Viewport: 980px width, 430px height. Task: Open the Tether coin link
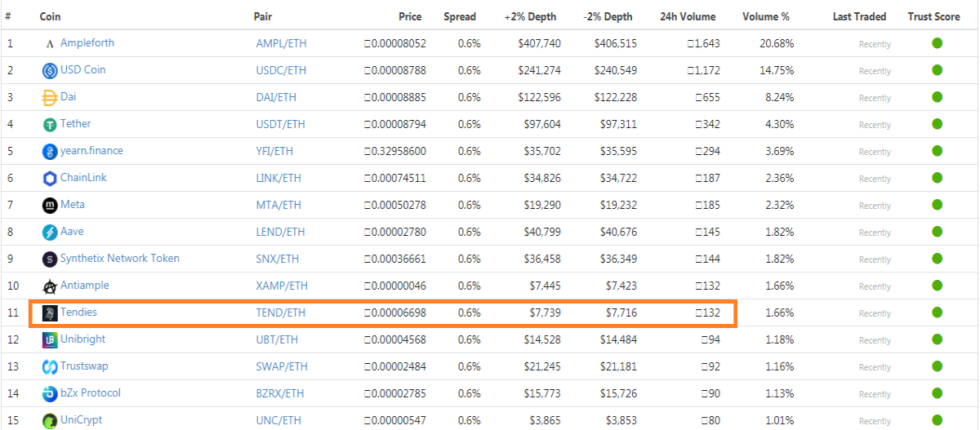coord(75,123)
